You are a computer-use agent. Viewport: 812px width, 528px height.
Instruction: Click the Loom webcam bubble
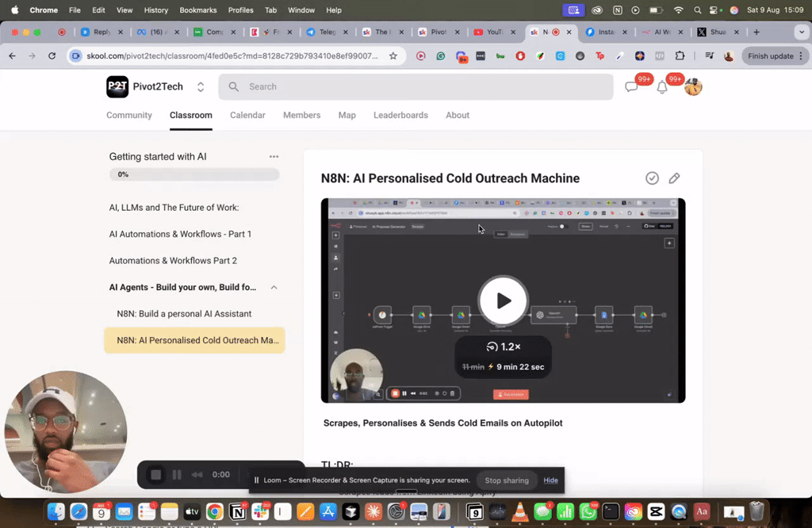click(x=65, y=432)
